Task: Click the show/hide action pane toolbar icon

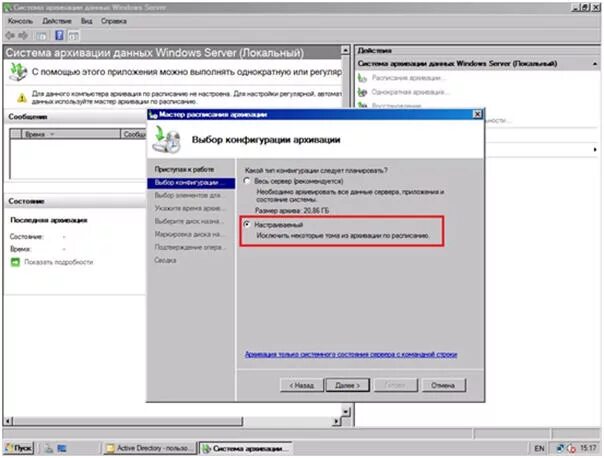Action: [x=74, y=36]
